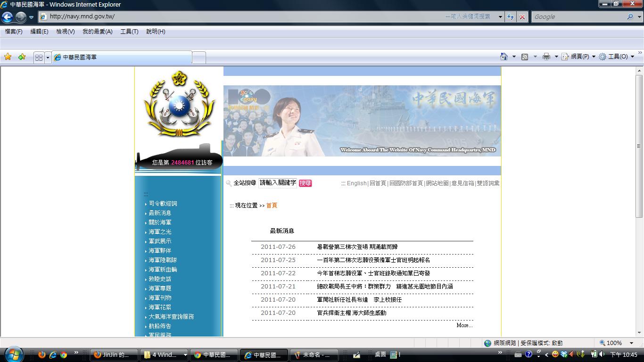
Task: Open the 我的最愛(A) menu
Action: pos(97,32)
